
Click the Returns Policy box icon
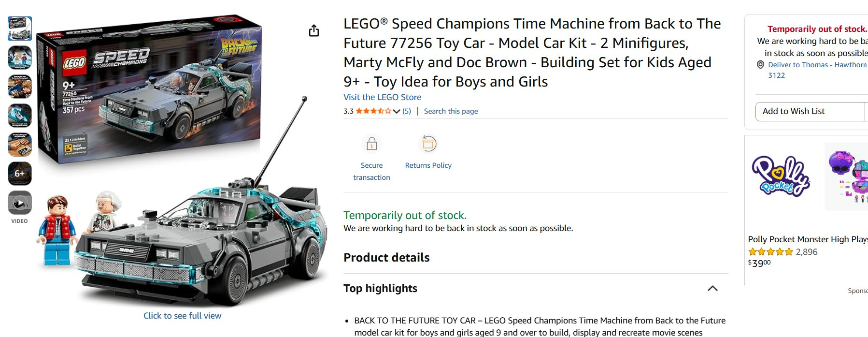coord(428,144)
